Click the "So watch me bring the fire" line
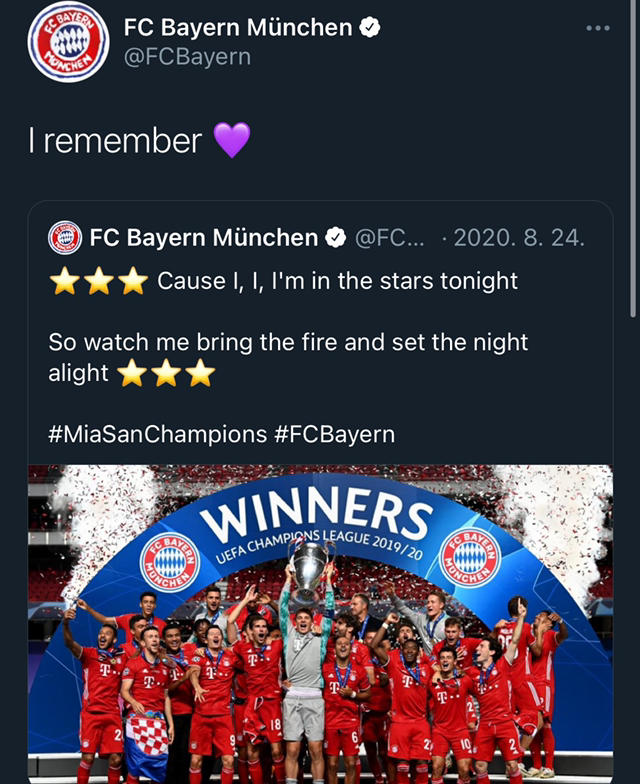Image resolution: width=640 pixels, height=784 pixels. pyautogui.click(x=288, y=343)
